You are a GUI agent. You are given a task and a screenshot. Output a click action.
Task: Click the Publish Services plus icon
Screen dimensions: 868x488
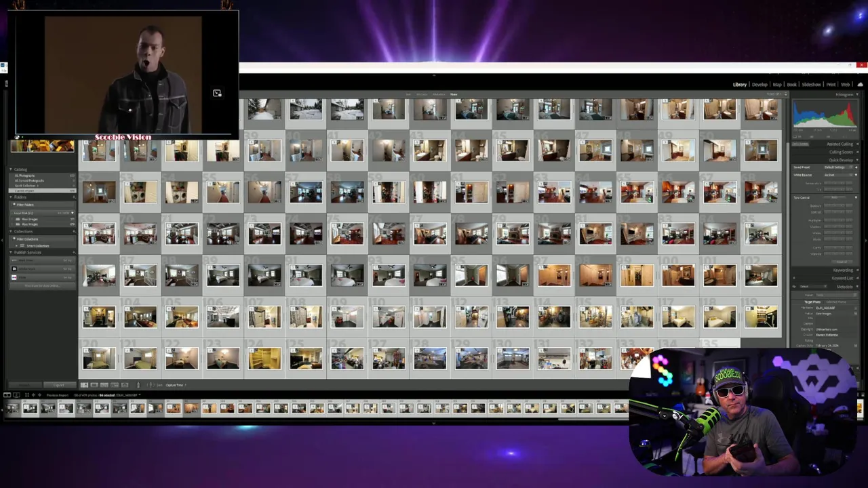(x=73, y=252)
